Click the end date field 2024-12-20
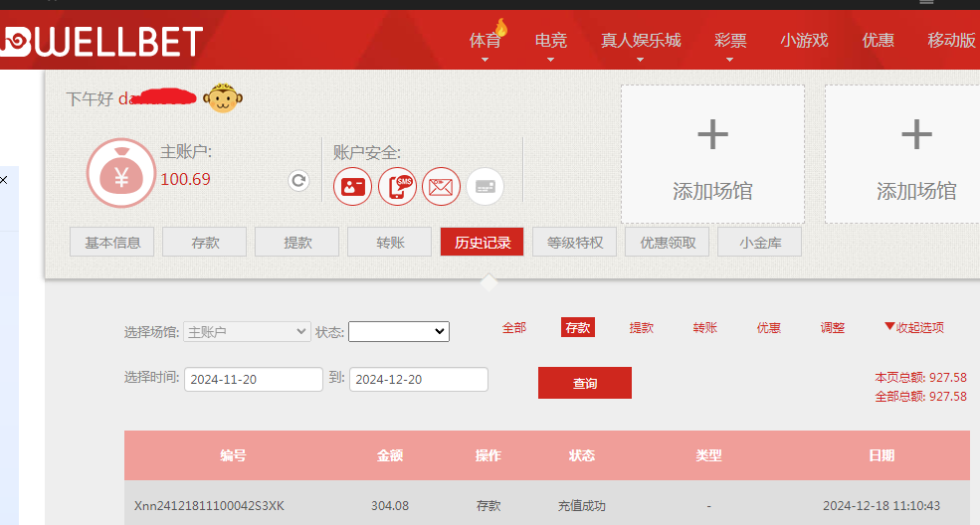980x525 pixels. (419, 380)
